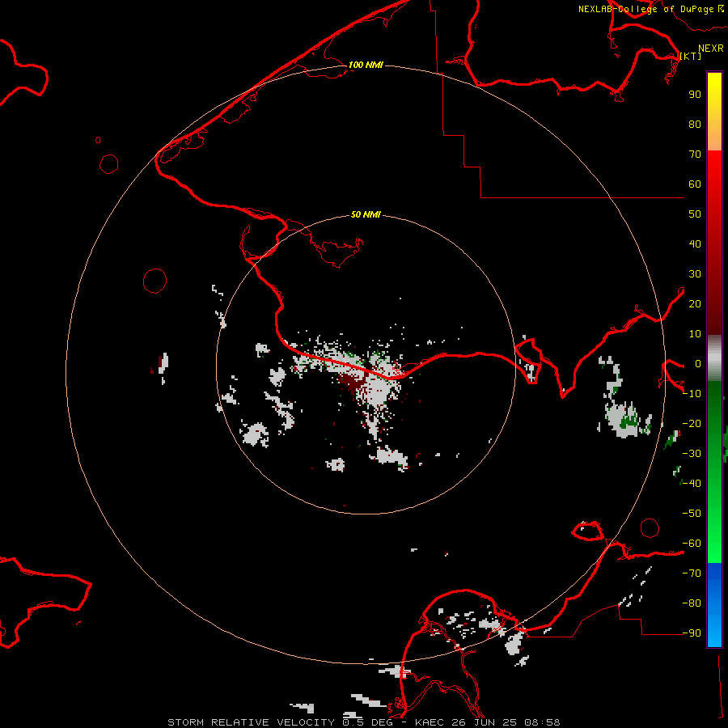Click the 20 value on velocity scale
Screen dimensions: 728x728
[x=695, y=304]
